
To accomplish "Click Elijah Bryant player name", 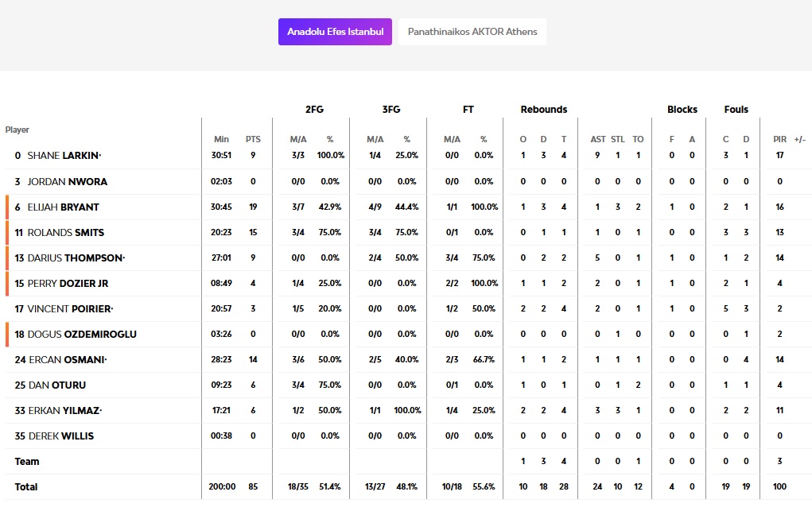I will [63, 207].
